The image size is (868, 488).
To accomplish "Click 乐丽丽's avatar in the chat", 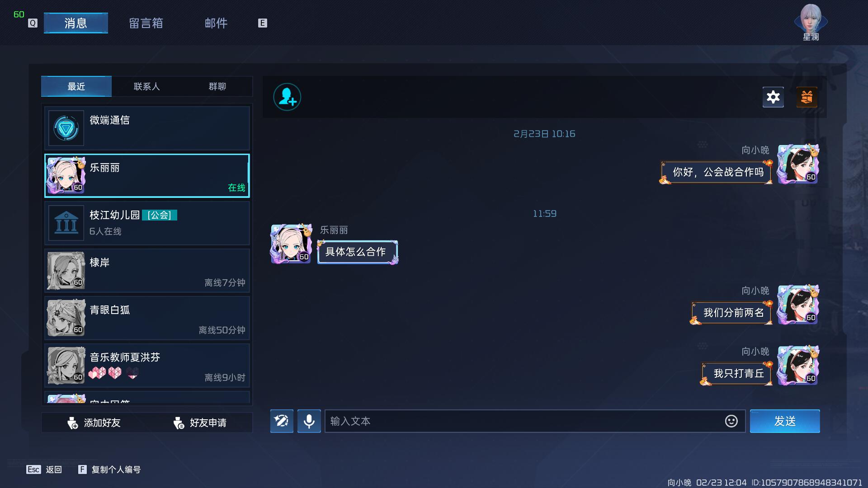I will click(291, 244).
